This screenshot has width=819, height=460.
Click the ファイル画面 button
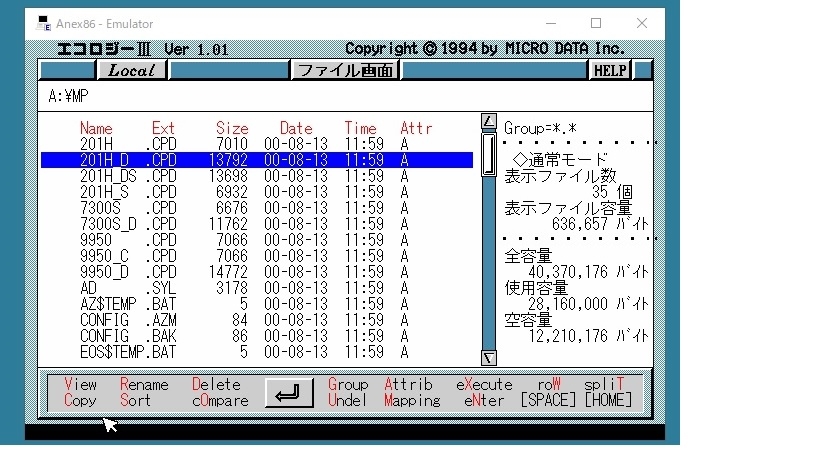click(x=345, y=70)
